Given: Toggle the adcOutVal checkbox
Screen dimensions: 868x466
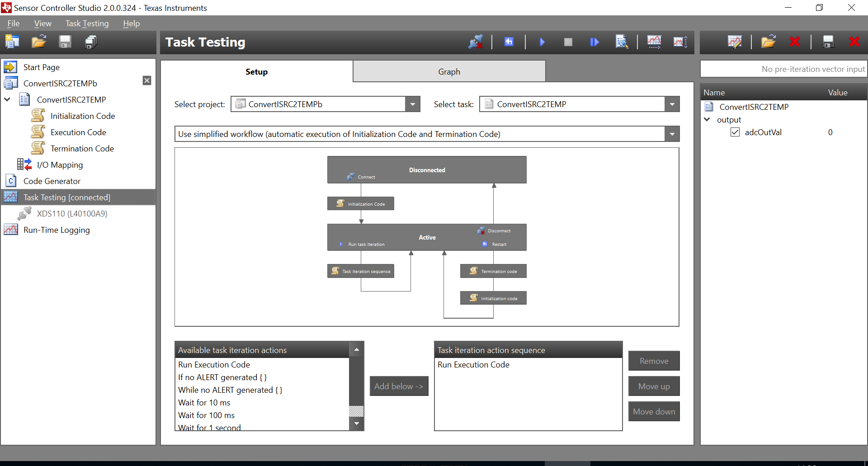Looking at the screenshot, I should (735, 132).
